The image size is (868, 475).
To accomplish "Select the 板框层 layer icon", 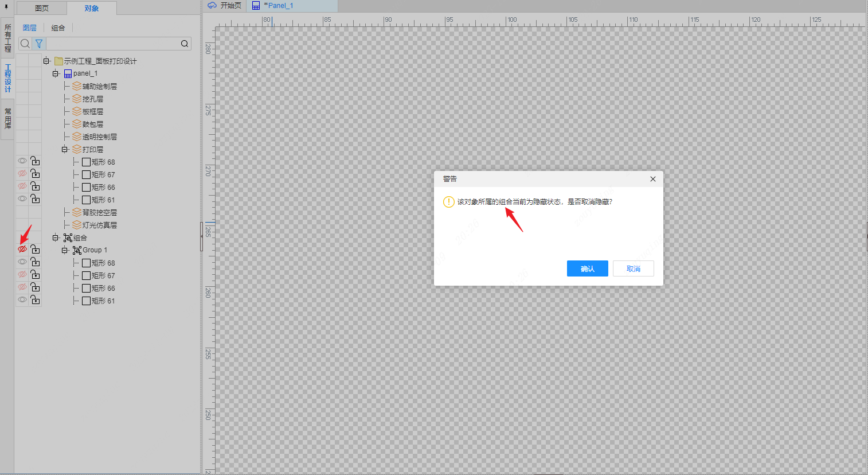I will [x=77, y=111].
